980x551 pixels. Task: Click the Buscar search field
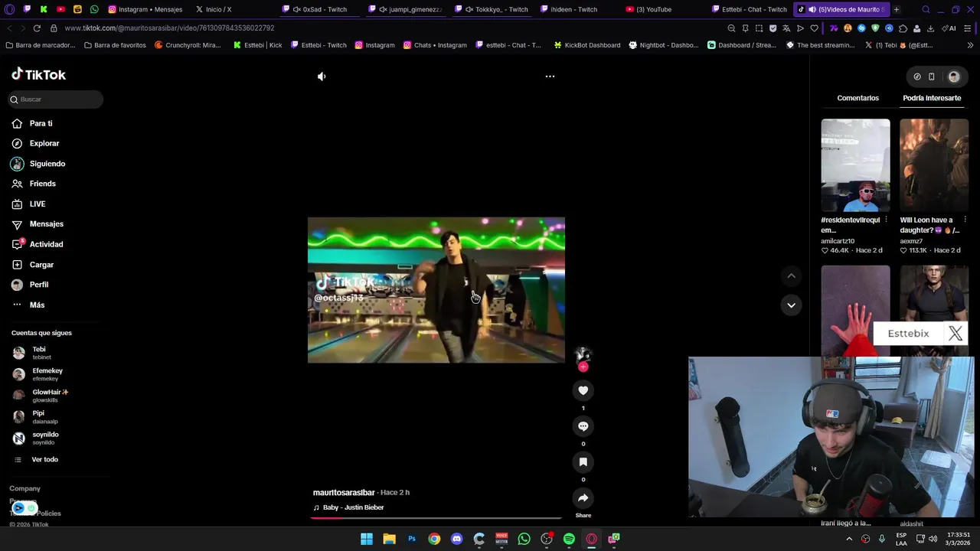click(55, 99)
